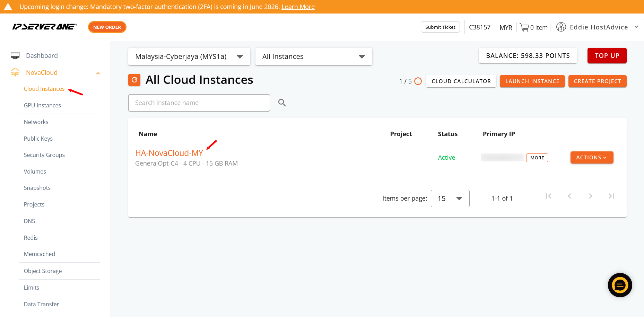Image resolution: width=644 pixels, height=317 pixels.
Task: Open the Malaysia-Cyberjaya region dropdown
Action: click(189, 56)
